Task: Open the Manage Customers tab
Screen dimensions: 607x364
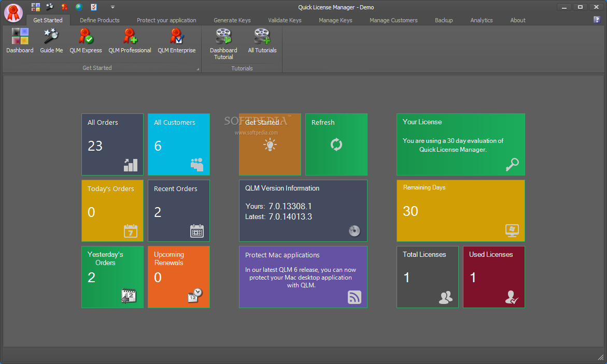Action: 393,20
